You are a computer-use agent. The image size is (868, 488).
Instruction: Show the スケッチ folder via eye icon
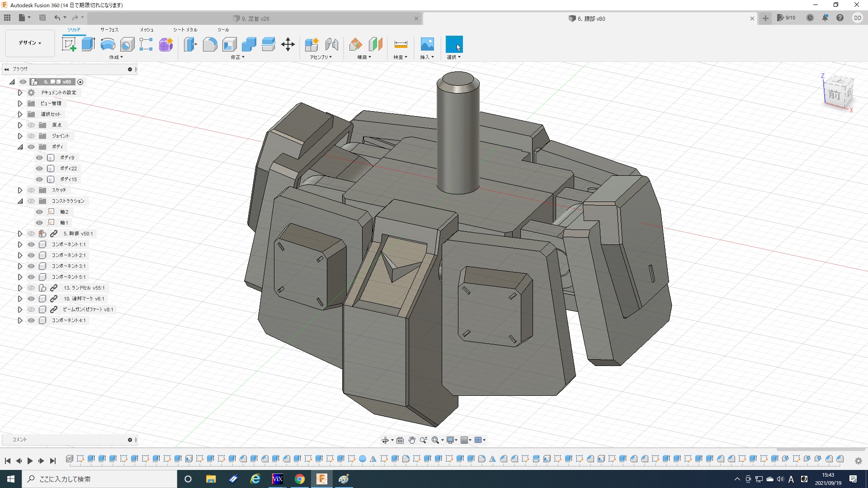pyautogui.click(x=31, y=190)
